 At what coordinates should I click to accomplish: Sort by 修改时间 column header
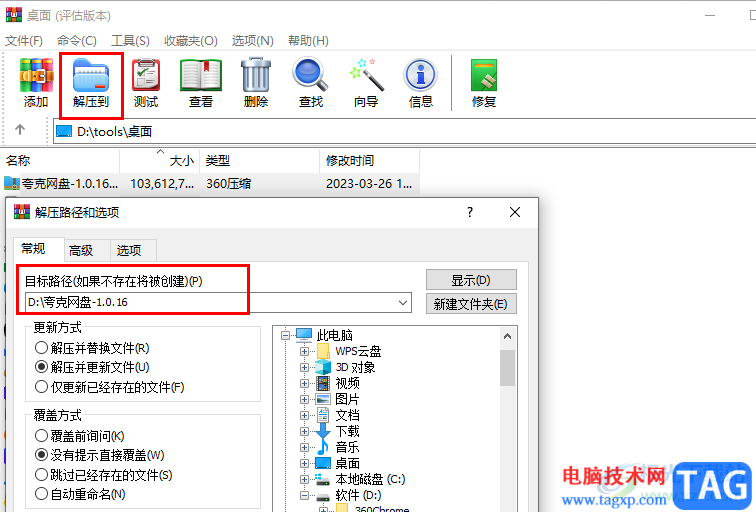[369, 161]
